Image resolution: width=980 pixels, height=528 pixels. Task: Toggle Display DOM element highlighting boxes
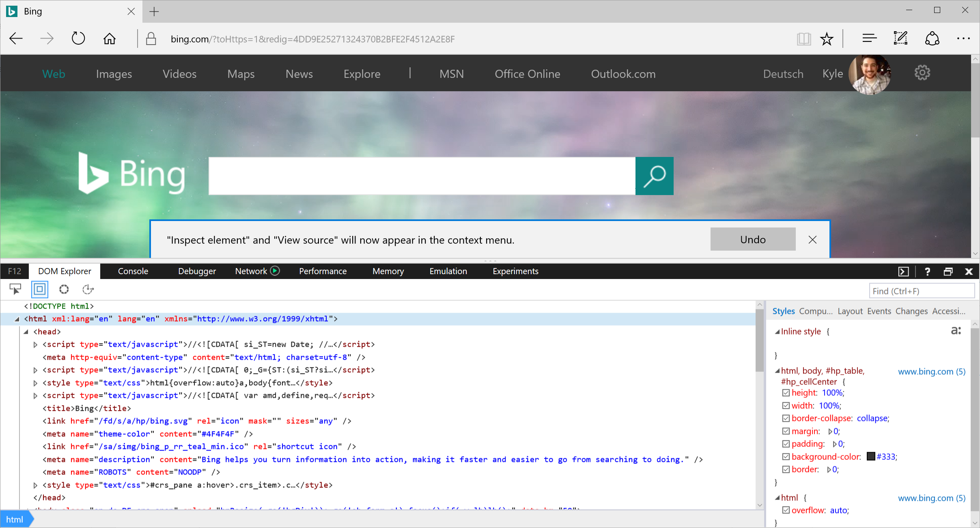[40, 289]
